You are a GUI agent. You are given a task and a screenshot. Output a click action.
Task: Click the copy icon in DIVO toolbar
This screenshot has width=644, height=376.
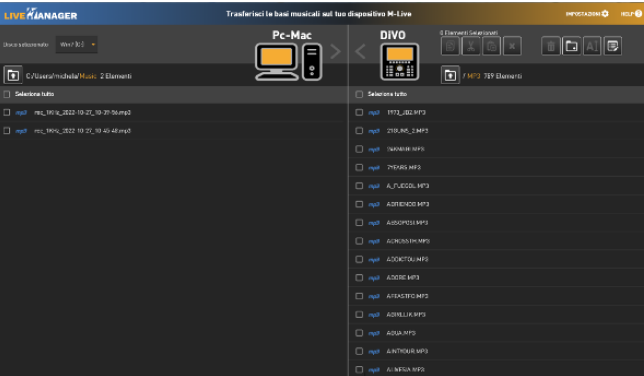coord(450,46)
